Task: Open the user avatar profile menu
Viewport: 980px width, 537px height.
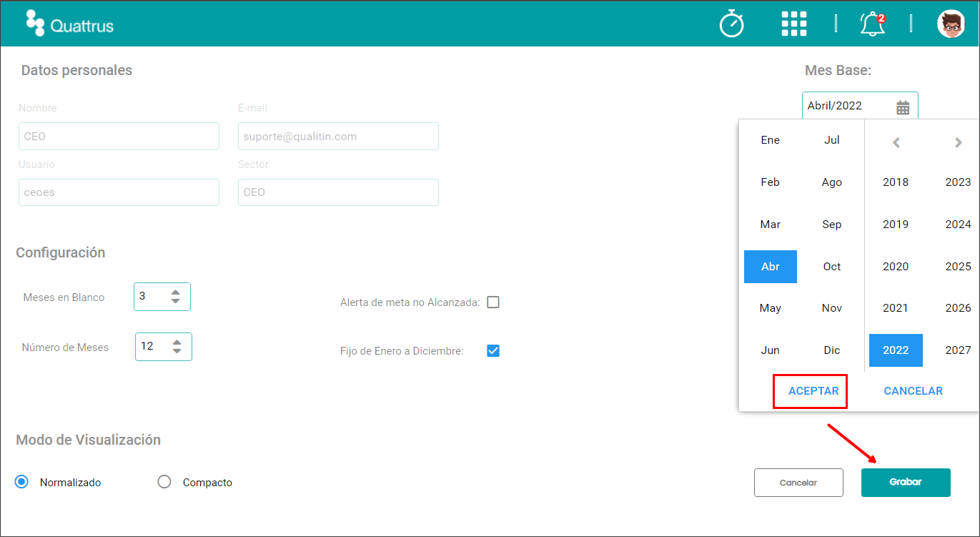Action: point(951,24)
